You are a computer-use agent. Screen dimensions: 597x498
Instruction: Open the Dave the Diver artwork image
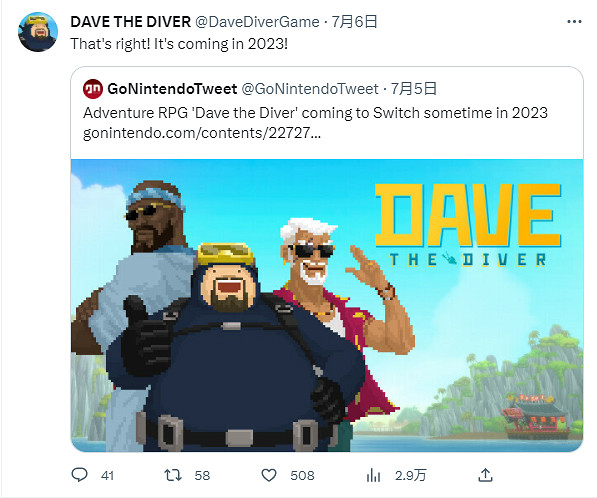327,305
